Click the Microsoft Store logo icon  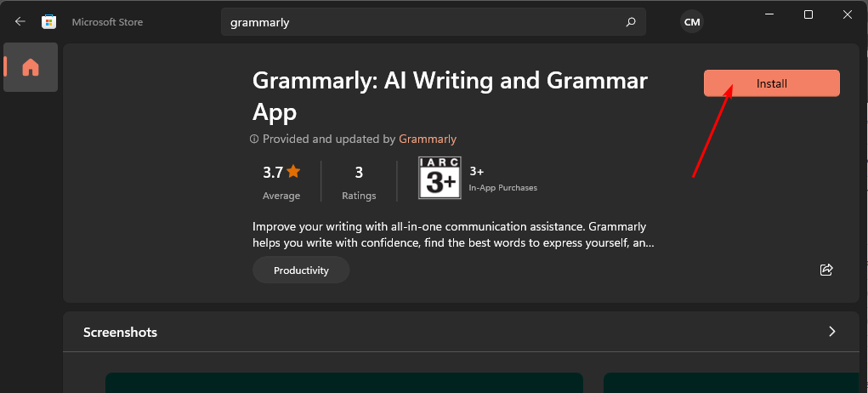(48, 21)
